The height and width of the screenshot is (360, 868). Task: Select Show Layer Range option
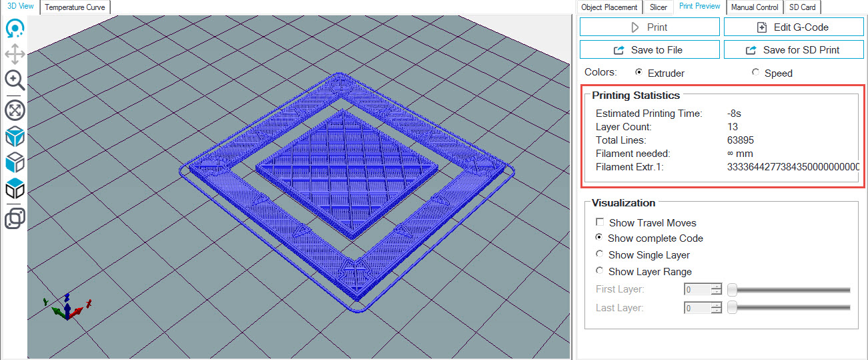click(x=600, y=271)
